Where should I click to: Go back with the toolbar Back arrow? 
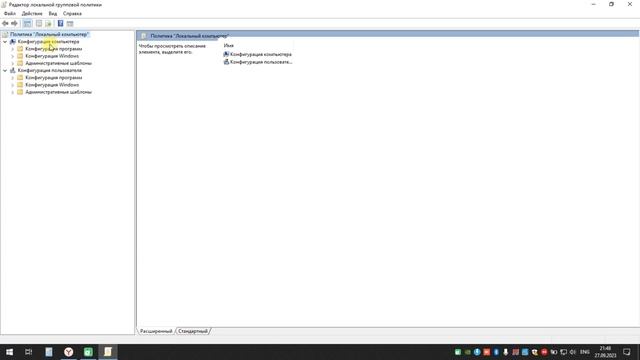point(5,24)
